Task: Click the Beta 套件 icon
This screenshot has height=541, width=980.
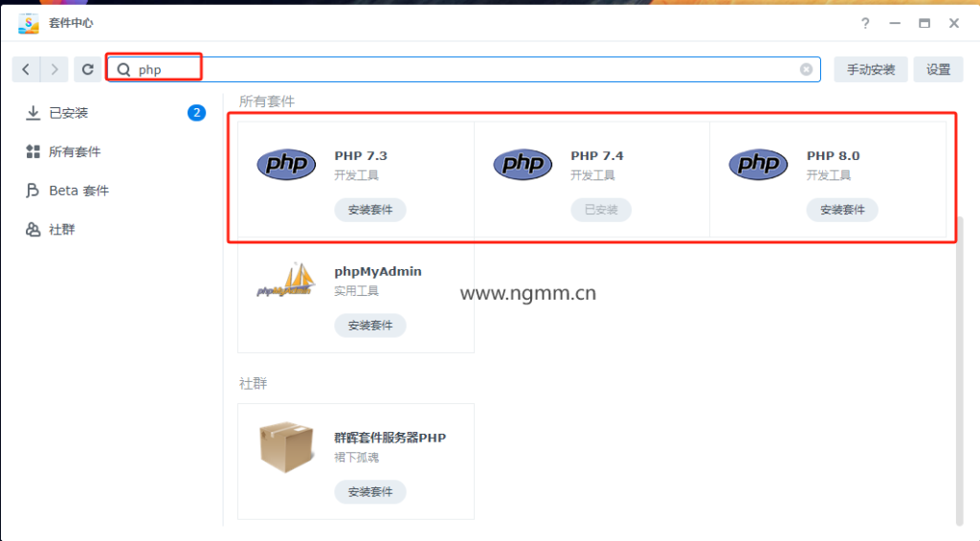Action: click(33, 191)
